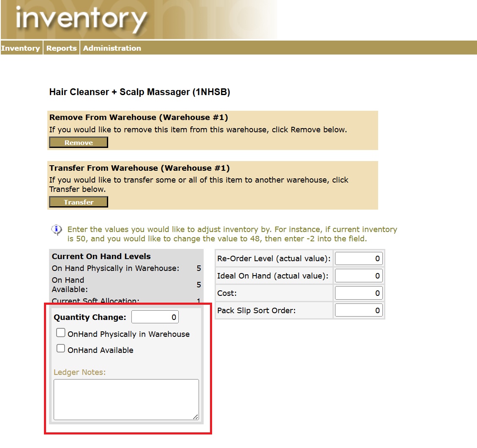Open the Reports menu

(x=61, y=48)
